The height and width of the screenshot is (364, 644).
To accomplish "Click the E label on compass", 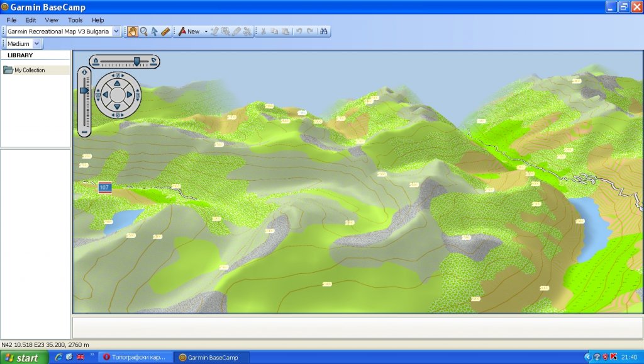I will click(138, 95).
